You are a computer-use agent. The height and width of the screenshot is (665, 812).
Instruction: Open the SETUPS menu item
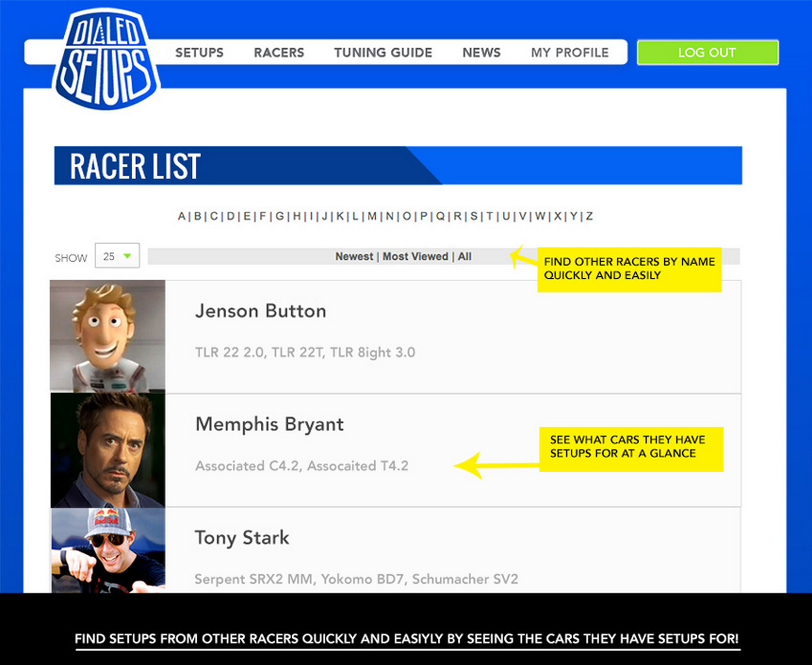[x=199, y=53]
